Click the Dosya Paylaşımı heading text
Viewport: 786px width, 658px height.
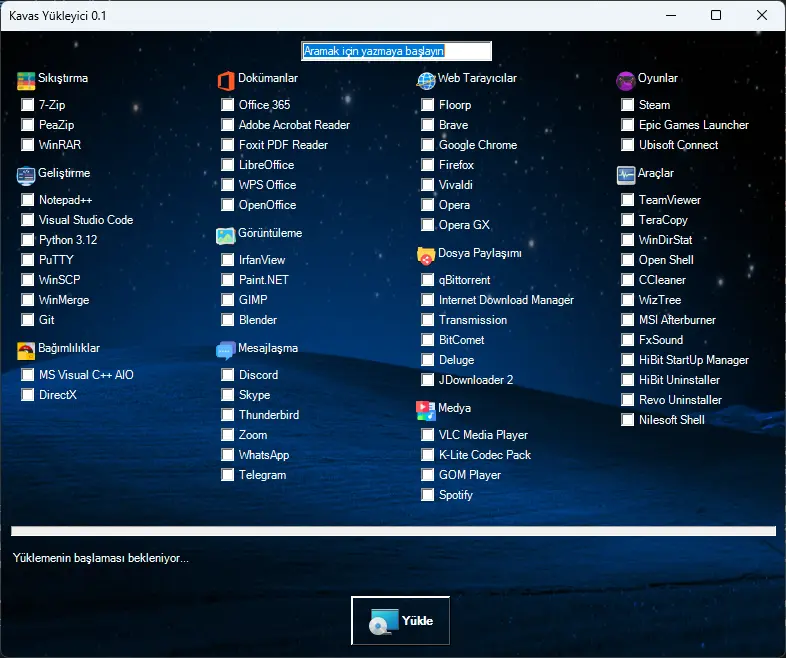(x=480, y=254)
